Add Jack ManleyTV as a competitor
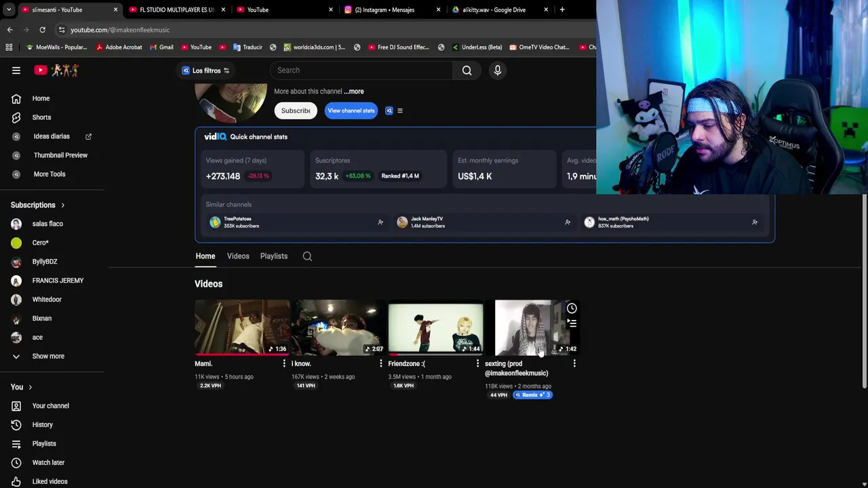This screenshot has height=488, width=868. pos(568,222)
